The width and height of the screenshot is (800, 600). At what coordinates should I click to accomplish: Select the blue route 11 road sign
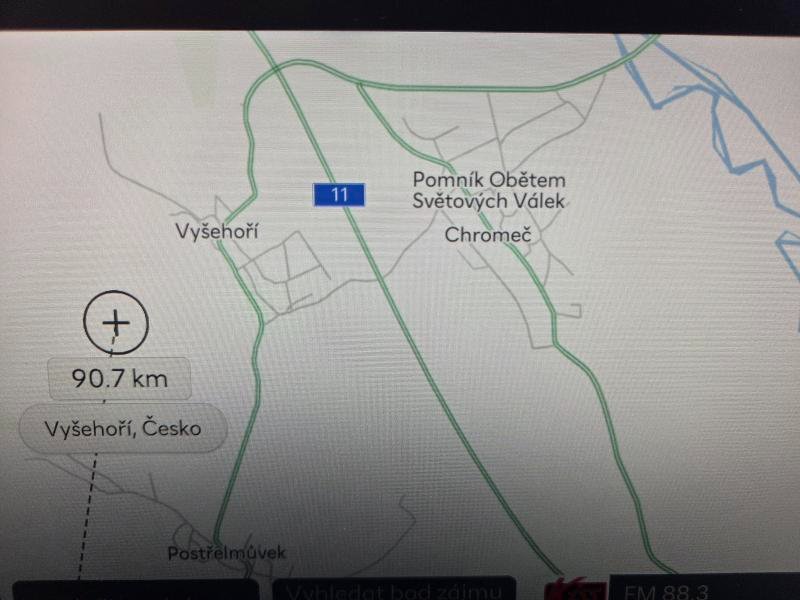click(x=339, y=194)
